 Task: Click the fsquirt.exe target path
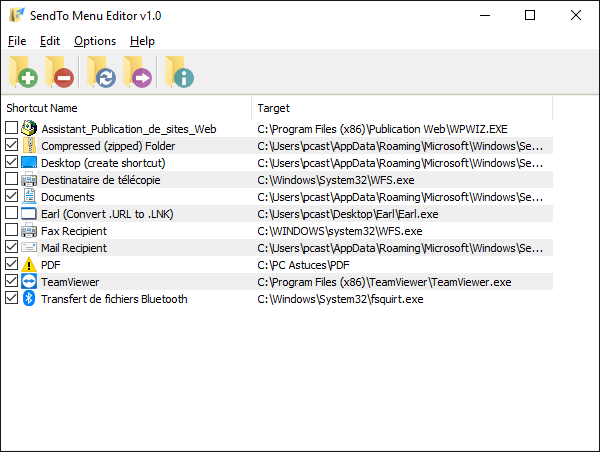pyautogui.click(x=340, y=299)
